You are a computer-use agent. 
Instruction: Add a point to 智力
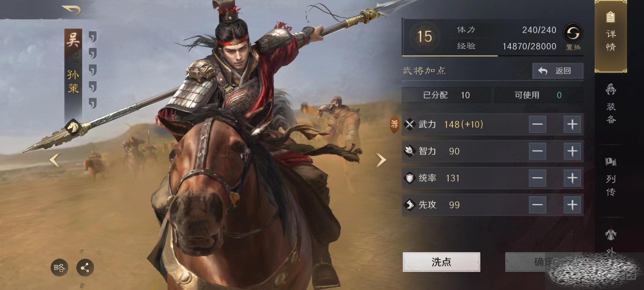[x=572, y=151]
